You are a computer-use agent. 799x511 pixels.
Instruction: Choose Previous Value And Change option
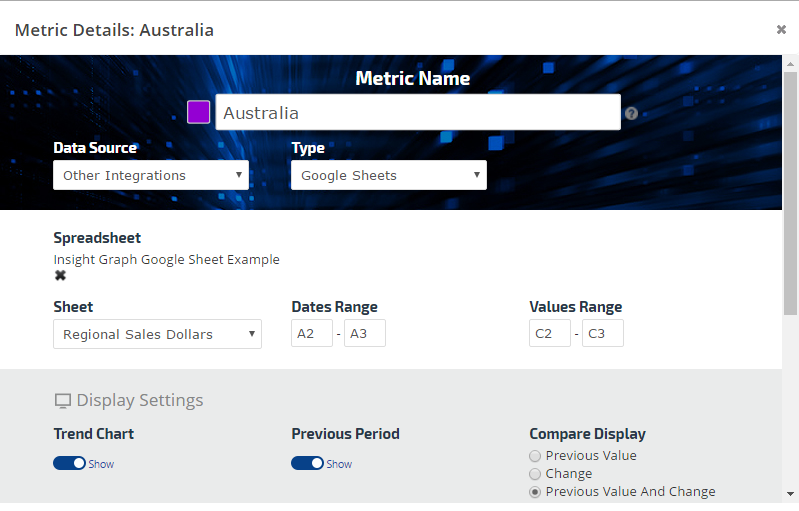[x=535, y=492]
